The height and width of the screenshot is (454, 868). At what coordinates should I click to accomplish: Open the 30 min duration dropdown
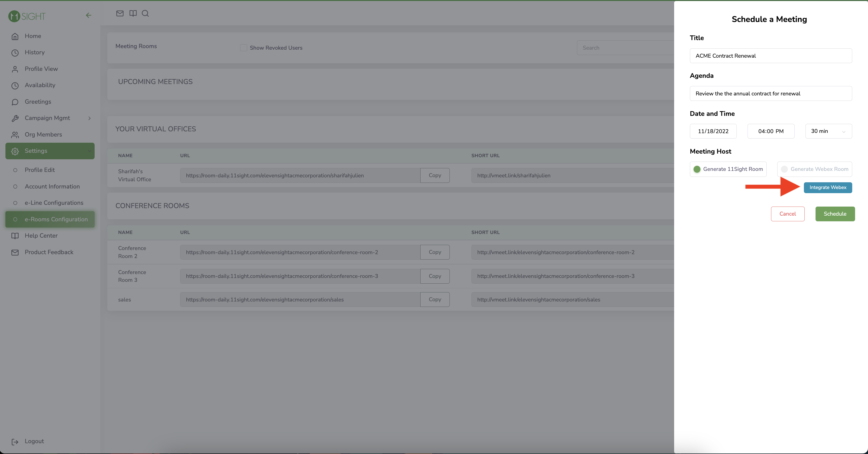click(828, 131)
